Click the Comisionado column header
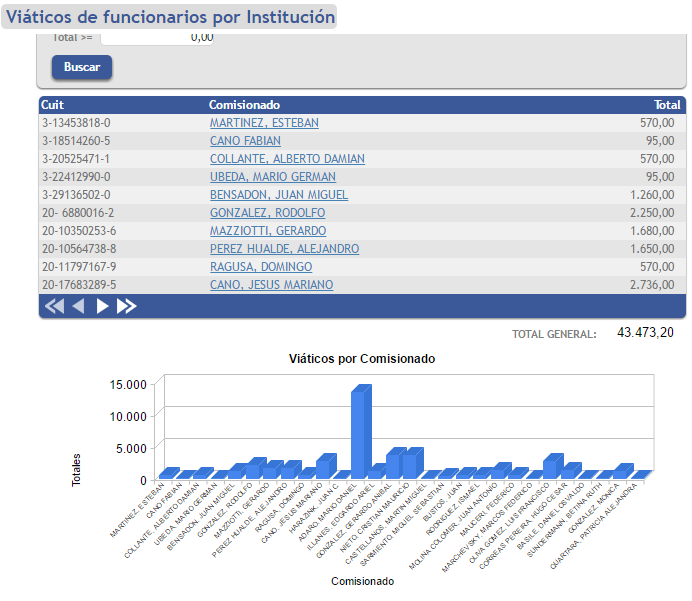 (x=244, y=105)
